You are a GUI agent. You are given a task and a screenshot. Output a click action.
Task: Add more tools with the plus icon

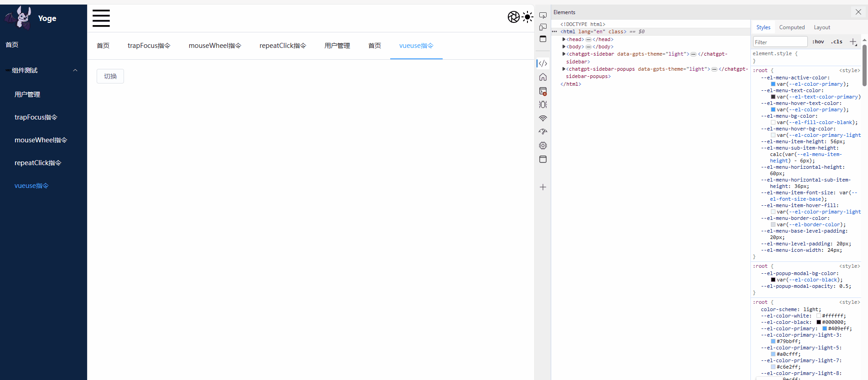coord(543,187)
